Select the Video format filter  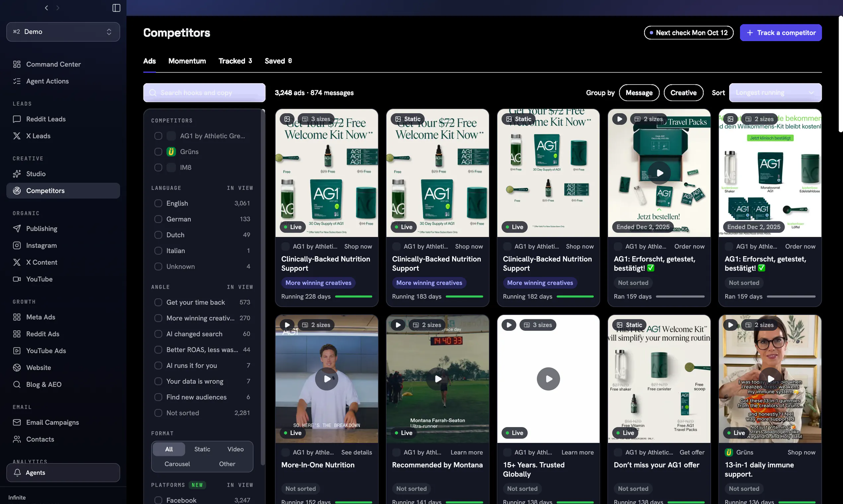point(235,449)
